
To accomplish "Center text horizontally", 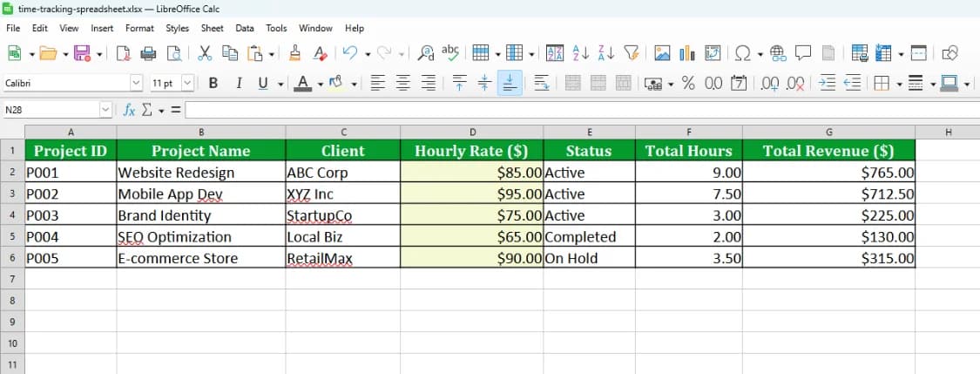I will (x=403, y=83).
